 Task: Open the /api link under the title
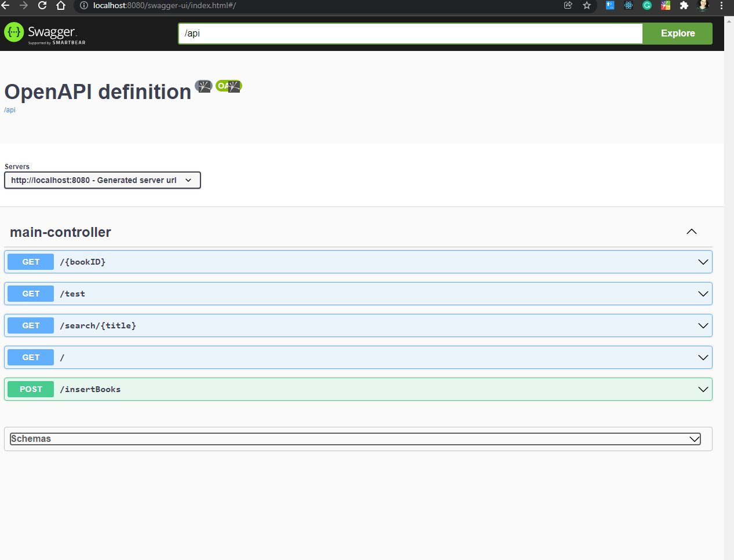10,110
